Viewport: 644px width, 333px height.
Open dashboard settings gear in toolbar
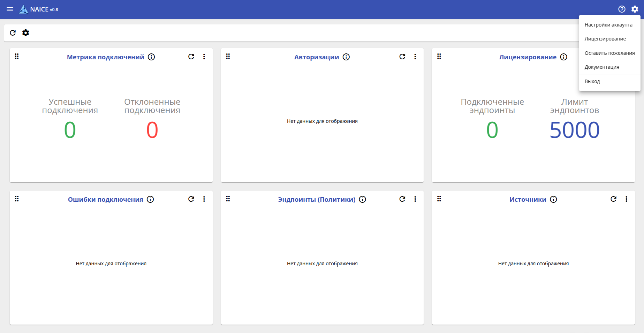pos(26,33)
